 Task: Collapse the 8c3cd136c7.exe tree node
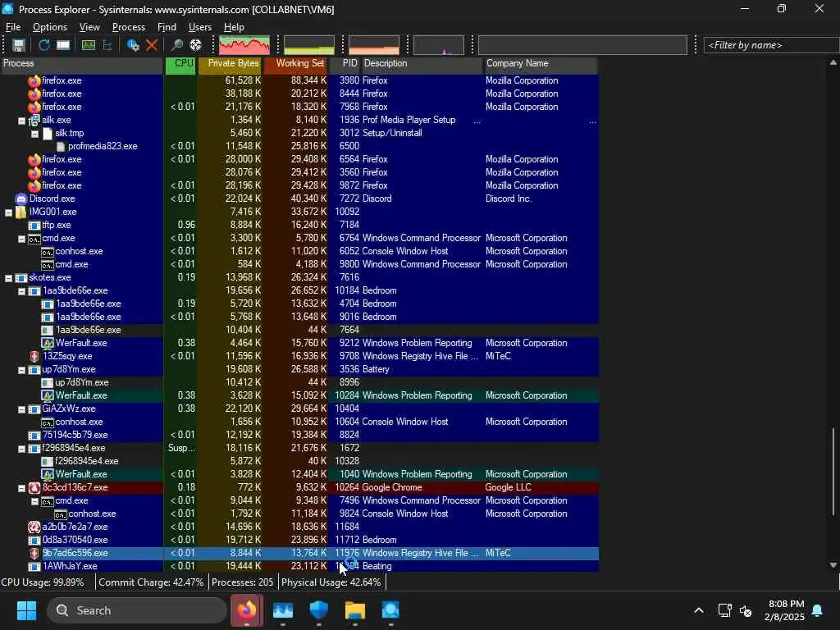point(21,488)
